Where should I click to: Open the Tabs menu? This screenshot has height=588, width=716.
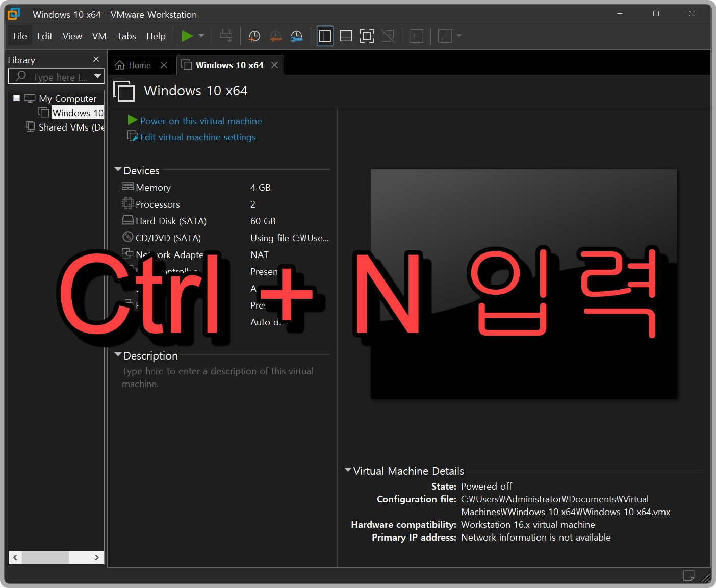(126, 36)
